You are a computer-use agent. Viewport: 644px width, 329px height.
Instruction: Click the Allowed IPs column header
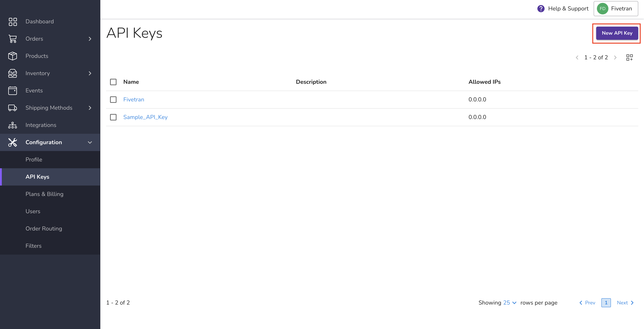484,82
